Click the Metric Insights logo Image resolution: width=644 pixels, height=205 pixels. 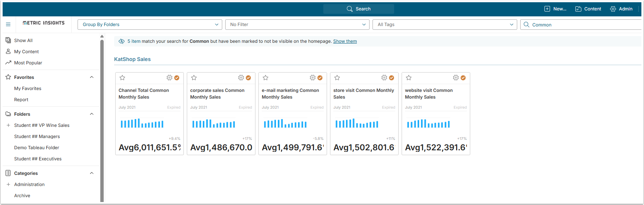point(44,23)
